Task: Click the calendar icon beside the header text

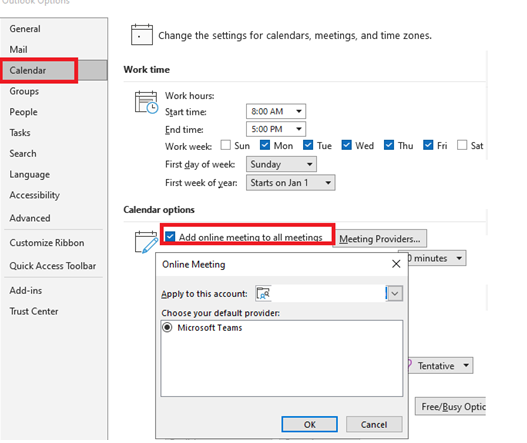Action: click(142, 35)
